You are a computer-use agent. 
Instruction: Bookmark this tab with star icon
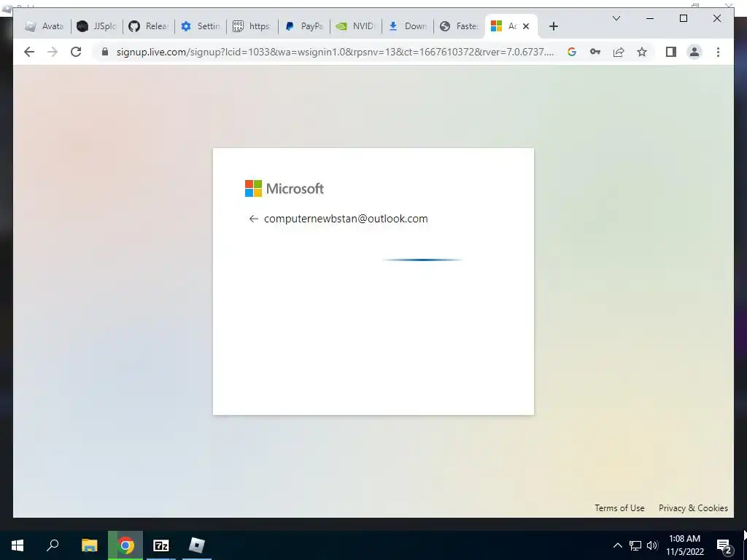click(x=642, y=52)
